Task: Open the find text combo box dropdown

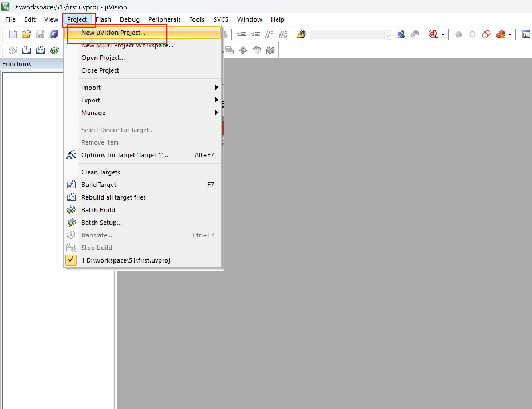Action: pyautogui.click(x=388, y=35)
